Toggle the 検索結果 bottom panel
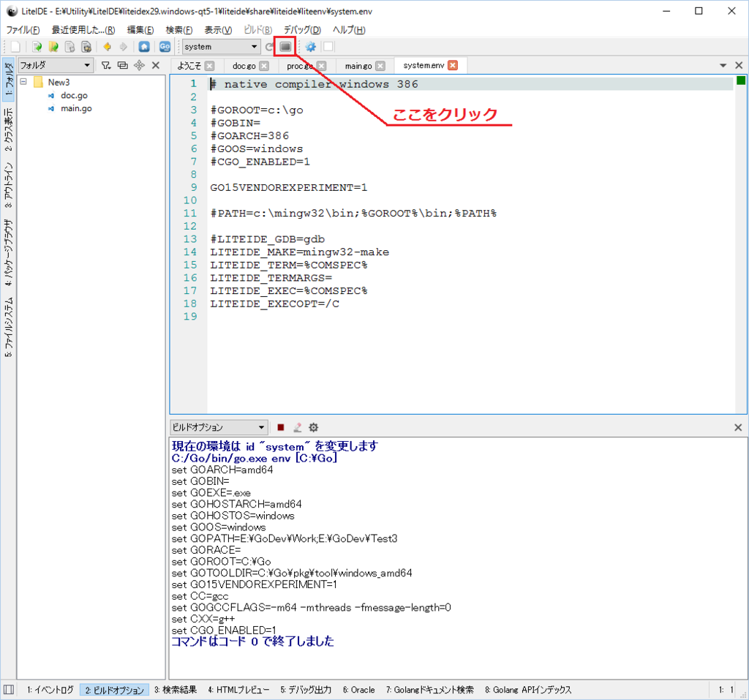Image resolution: width=749 pixels, height=700 pixels. point(176,690)
